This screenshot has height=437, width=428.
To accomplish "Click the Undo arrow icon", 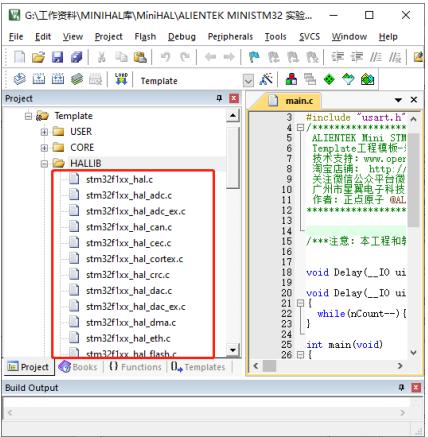I will click(165, 57).
